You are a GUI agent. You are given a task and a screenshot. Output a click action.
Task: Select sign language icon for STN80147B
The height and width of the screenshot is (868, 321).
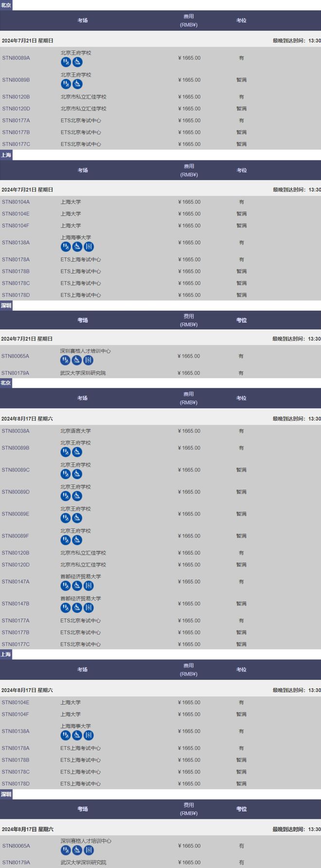pyautogui.click(x=66, y=607)
